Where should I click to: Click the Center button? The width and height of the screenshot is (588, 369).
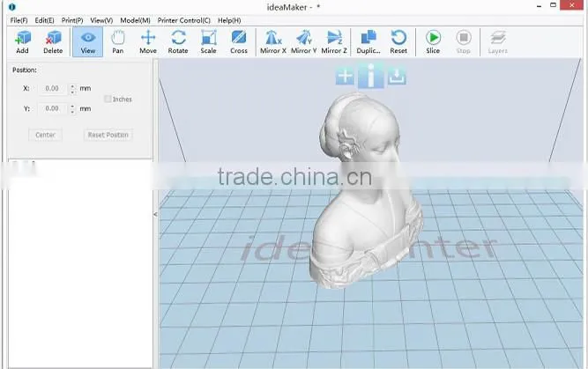(45, 135)
